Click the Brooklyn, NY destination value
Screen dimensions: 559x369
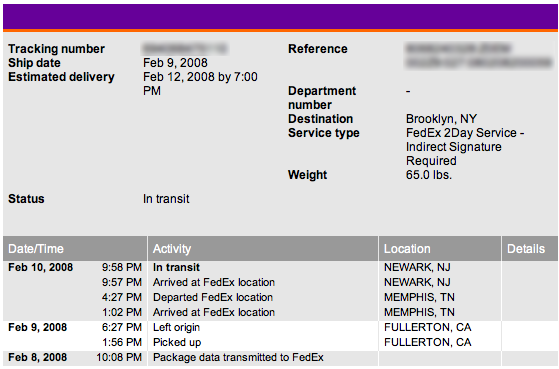pyautogui.click(x=441, y=119)
